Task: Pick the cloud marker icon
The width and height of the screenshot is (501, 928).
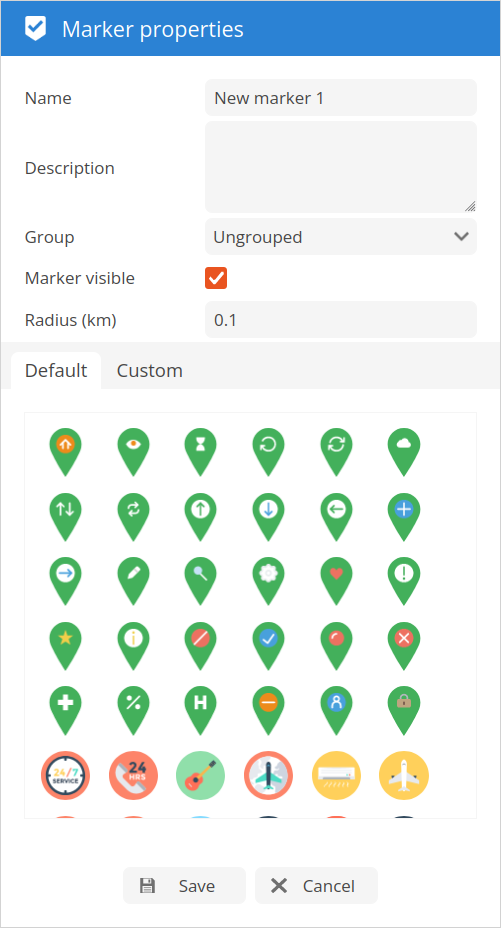Action: (x=404, y=452)
